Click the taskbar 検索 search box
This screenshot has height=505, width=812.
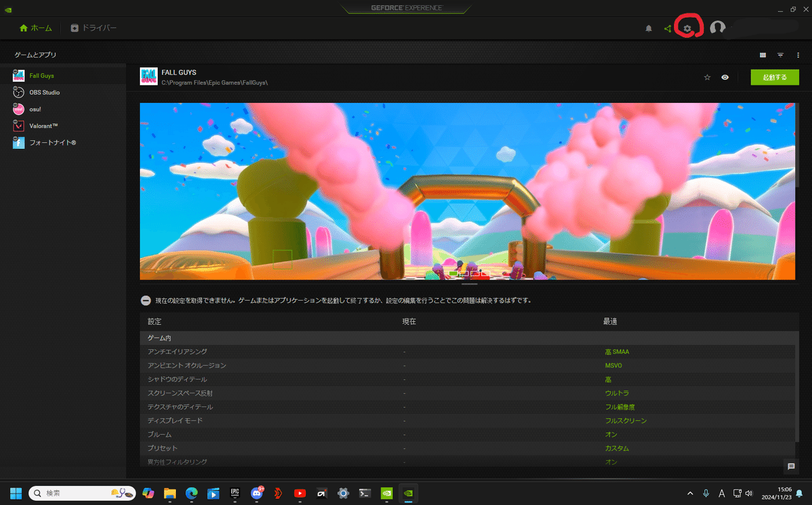pyautogui.click(x=81, y=493)
